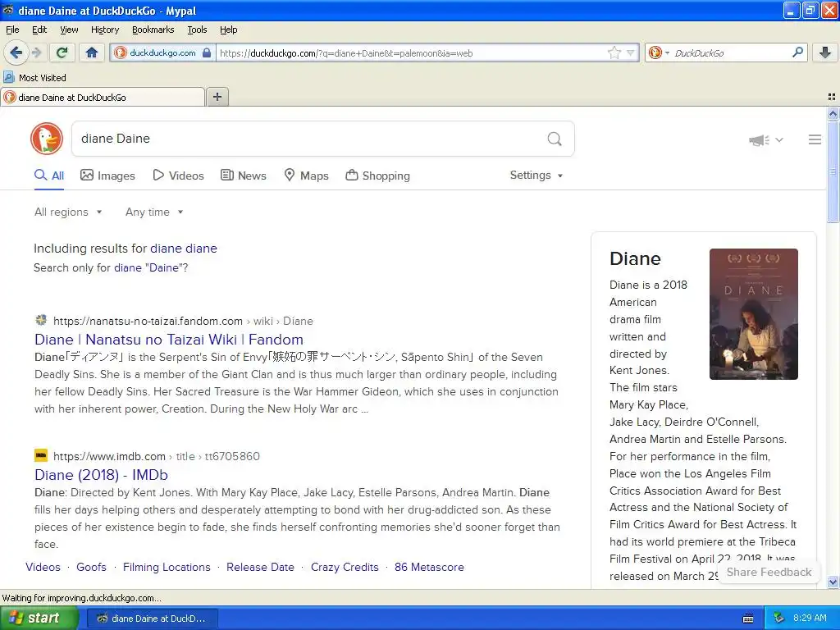Screen dimensions: 840x630
Task: Click the Mypal taskbar window button
Action: coord(152,619)
